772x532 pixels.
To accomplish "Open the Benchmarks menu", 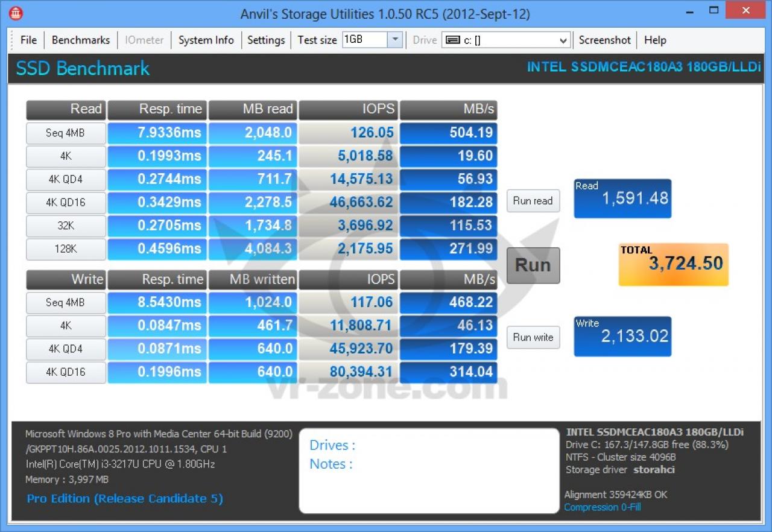I will [x=81, y=40].
